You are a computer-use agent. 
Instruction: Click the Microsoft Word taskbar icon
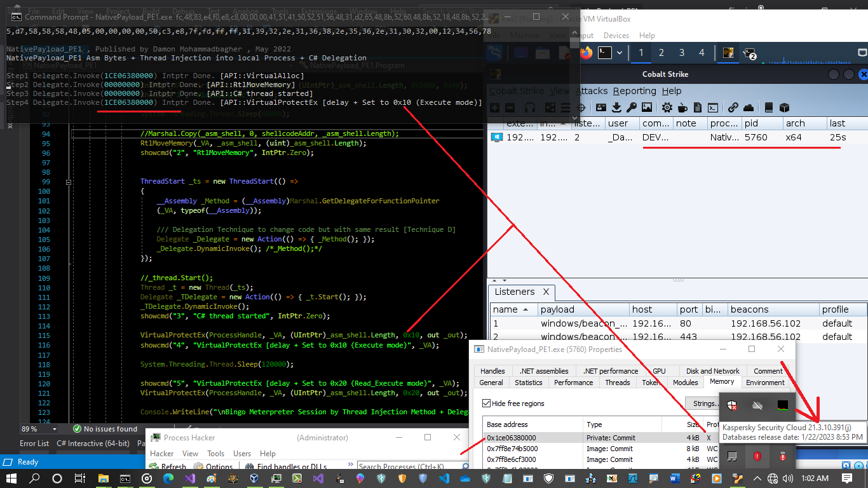674,478
